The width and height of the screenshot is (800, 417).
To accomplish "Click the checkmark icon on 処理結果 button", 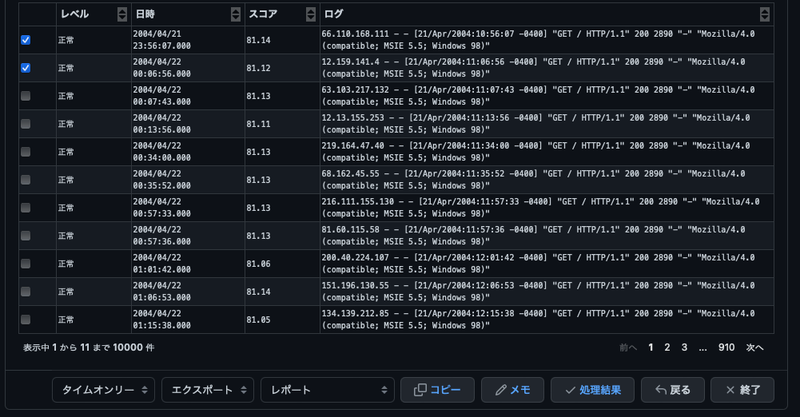I will point(571,390).
